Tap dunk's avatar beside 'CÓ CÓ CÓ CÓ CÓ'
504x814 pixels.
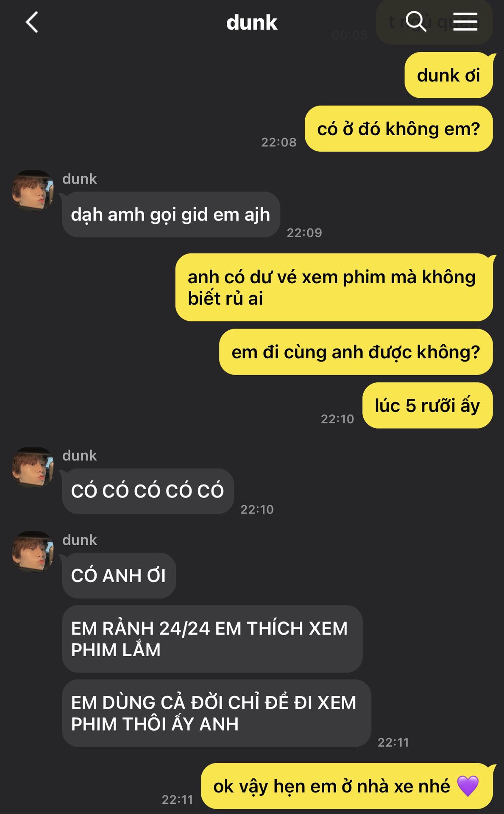coord(33,467)
